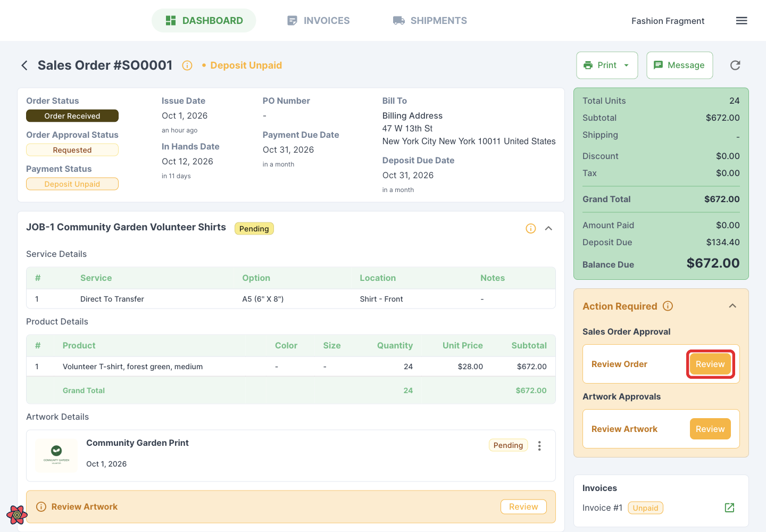Open the hamburger menu

tap(742, 21)
